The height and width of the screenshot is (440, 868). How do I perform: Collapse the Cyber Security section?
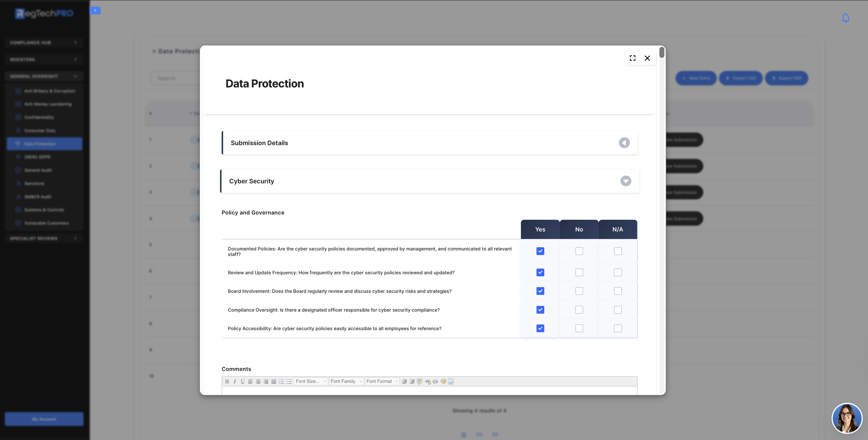(x=625, y=181)
